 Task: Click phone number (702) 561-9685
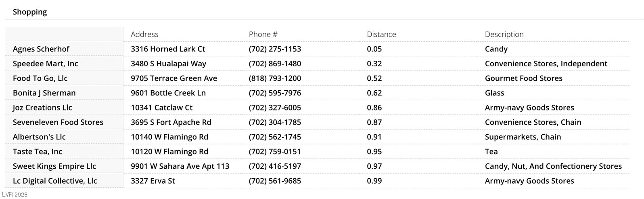275,181
